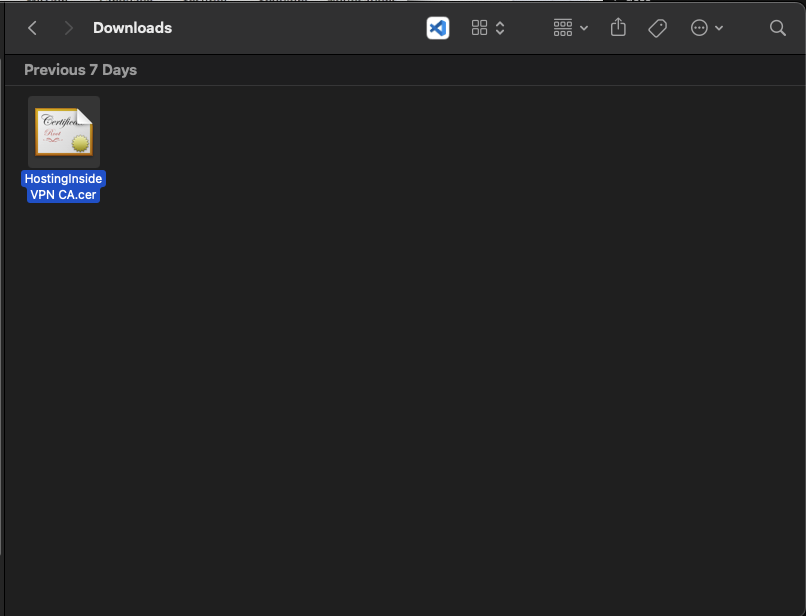The image size is (806, 616).
Task: Go forward with the right chevron
Action: click(68, 28)
